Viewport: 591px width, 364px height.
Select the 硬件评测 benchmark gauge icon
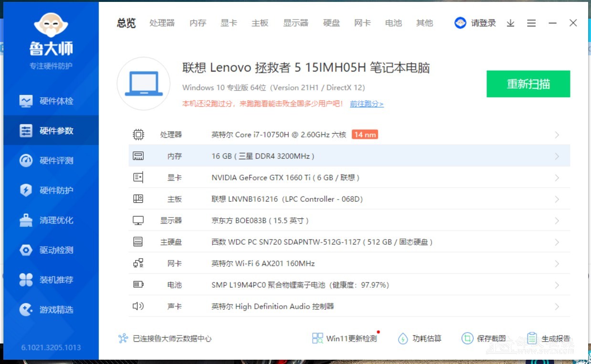click(x=26, y=161)
